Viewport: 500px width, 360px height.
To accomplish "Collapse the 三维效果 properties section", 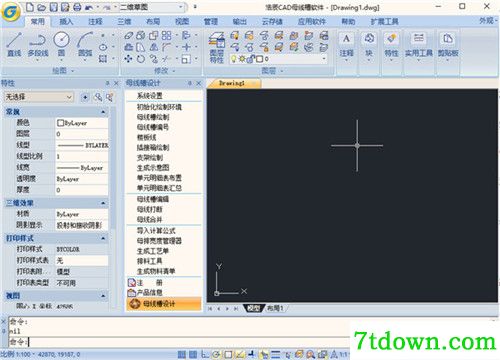I will click(x=103, y=203).
